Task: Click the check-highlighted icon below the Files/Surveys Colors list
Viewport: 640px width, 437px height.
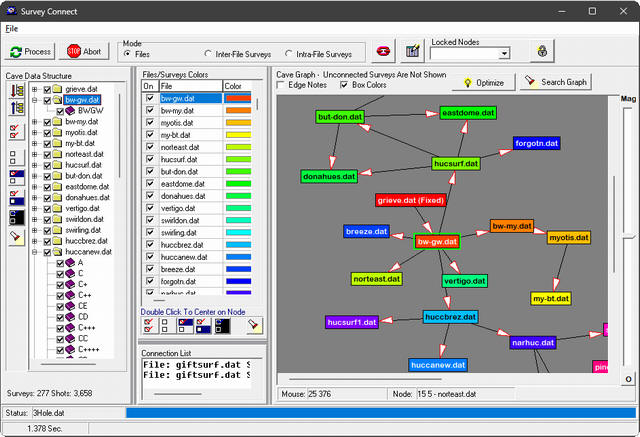Action: 185,326
